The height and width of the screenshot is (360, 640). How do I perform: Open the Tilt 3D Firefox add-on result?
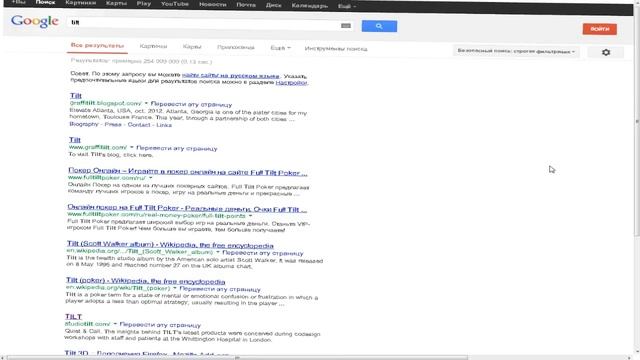[147, 353]
